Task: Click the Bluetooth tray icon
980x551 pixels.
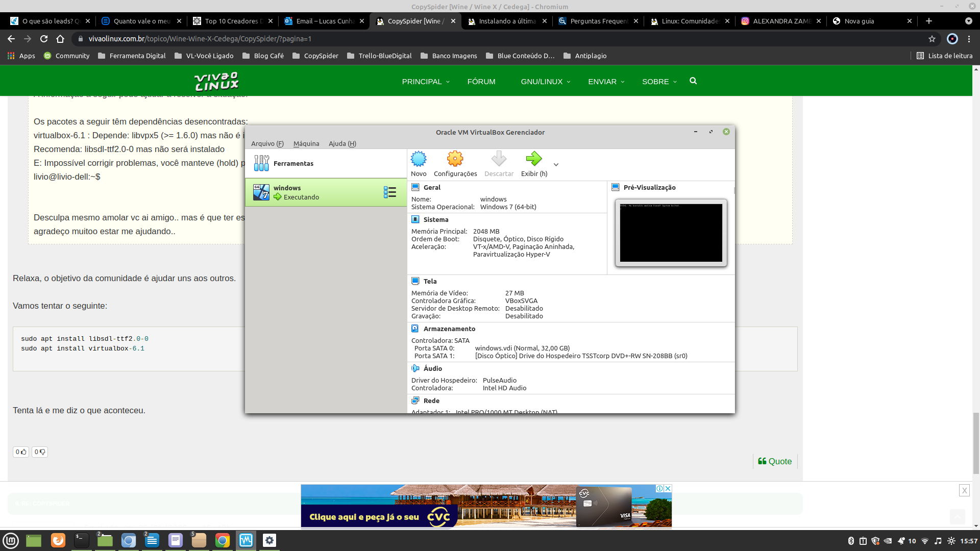Action: 851,541
